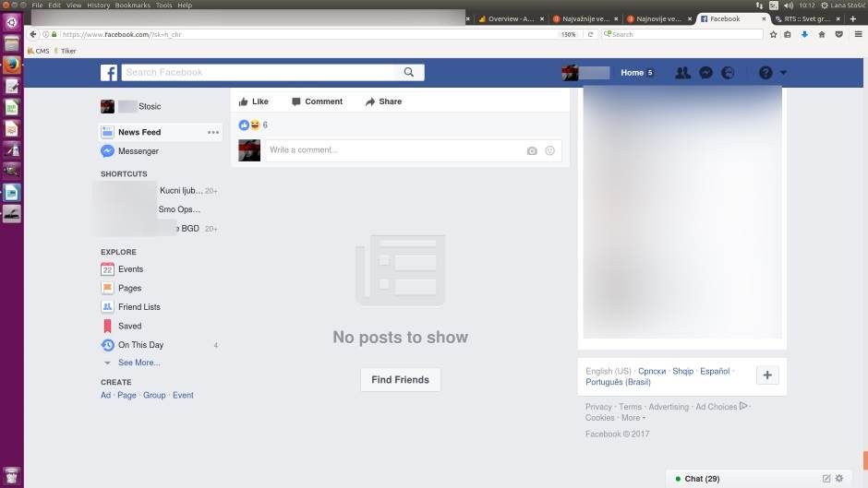
Task: Click the Find Friends button
Action: (x=400, y=380)
